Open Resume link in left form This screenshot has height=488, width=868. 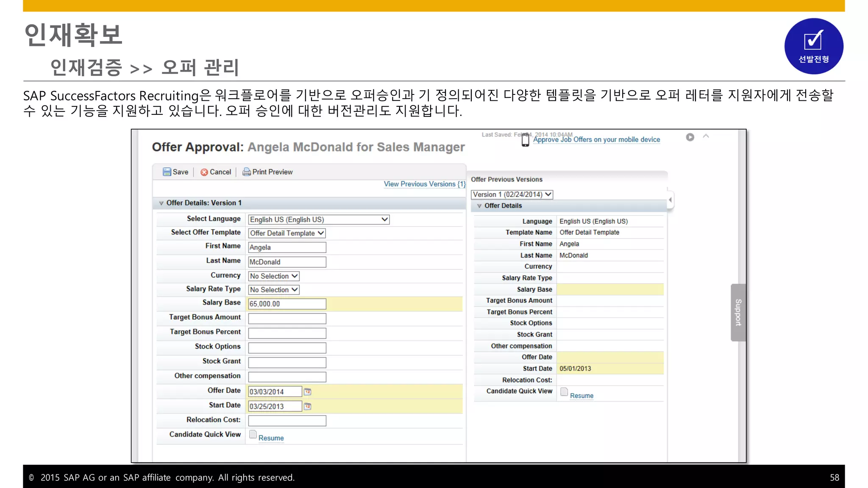(x=271, y=438)
